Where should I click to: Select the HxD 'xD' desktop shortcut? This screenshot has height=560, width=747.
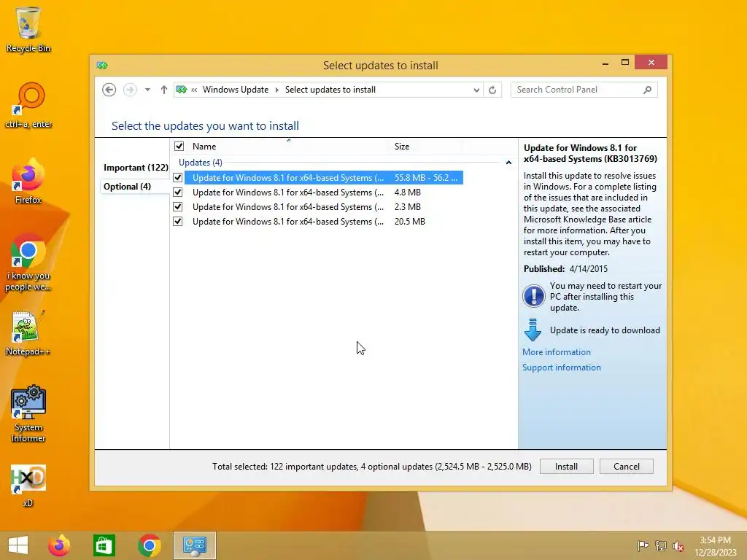28,485
